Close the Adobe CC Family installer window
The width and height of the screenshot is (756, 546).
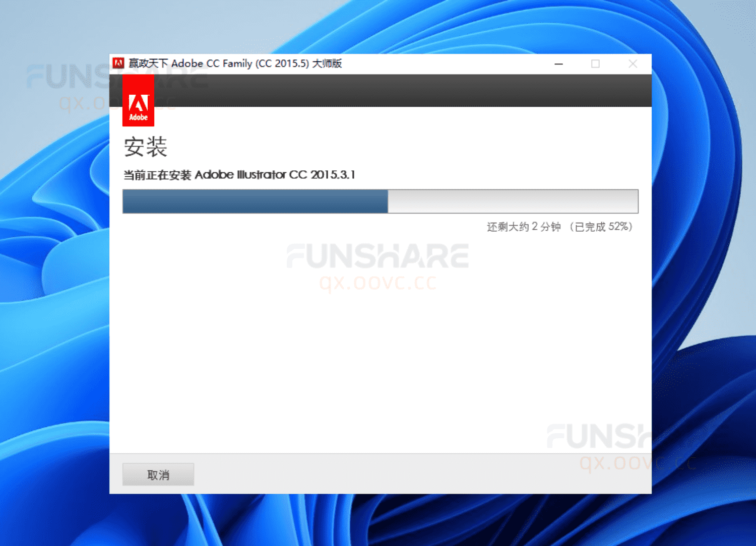[633, 64]
